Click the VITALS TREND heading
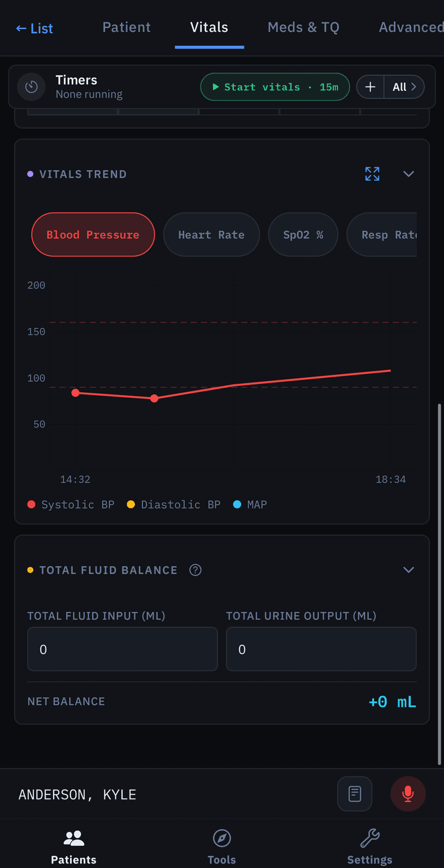The height and width of the screenshot is (868, 444). tap(83, 174)
